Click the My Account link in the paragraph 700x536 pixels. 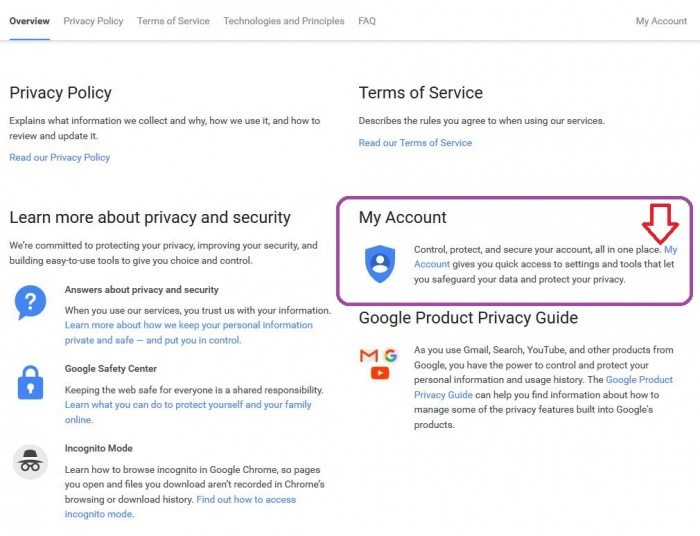tap(670, 249)
